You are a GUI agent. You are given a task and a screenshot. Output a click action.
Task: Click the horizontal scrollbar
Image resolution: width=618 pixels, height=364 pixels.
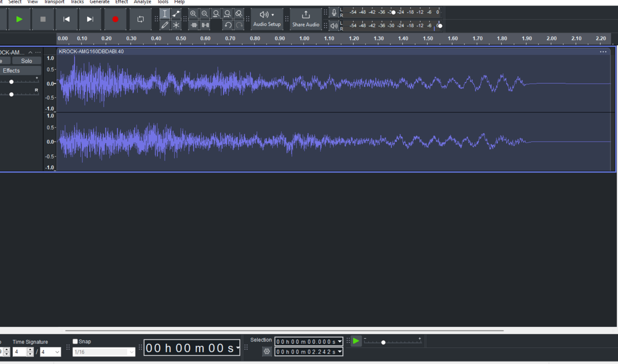(284, 330)
